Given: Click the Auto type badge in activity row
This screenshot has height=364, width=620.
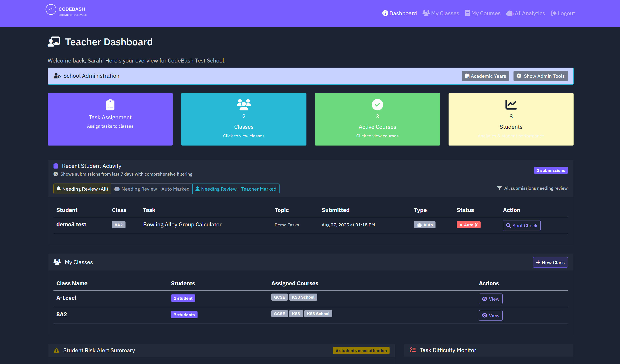Looking at the screenshot, I should pyautogui.click(x=425, y=225).
